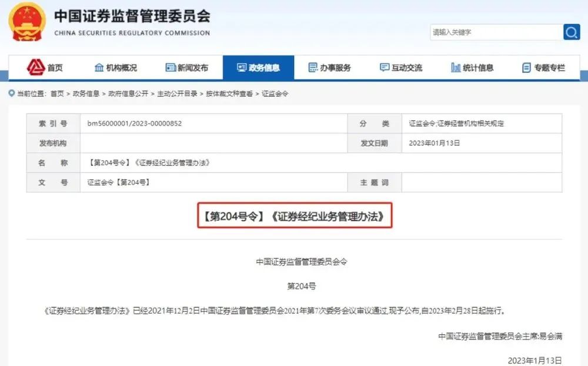Viewport: 588px width, 366px height.
Task: Click the bar chart icon beside 统计信息
Action: pos(456,68)
